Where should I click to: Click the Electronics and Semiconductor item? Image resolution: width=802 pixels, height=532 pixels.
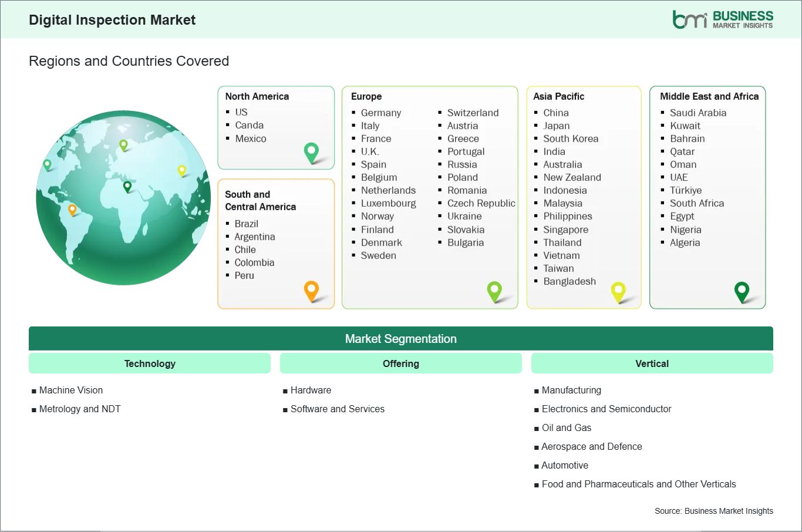606,409
